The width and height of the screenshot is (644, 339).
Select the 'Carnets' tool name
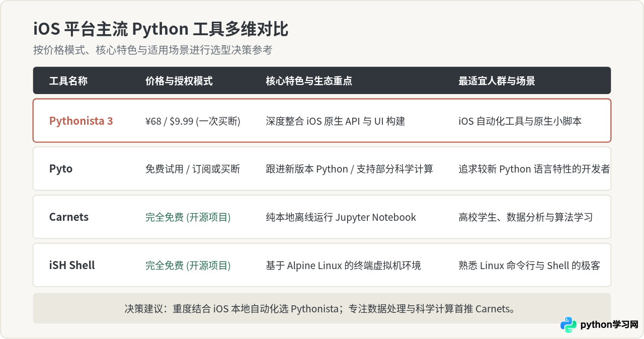(69, 217)
